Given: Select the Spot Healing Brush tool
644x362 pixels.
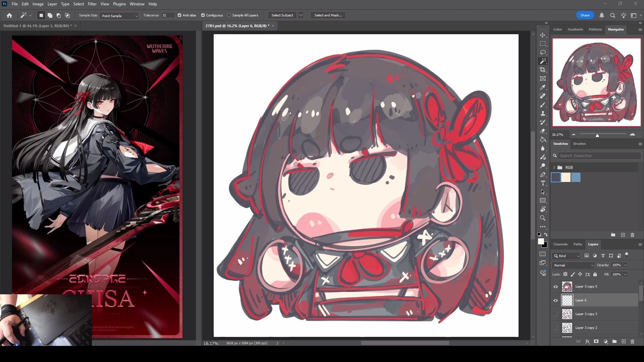Looking at the screenshot, I should pos(543,96).
